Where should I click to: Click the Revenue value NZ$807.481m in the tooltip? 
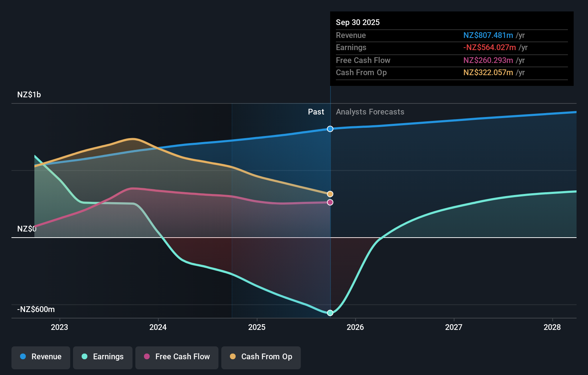click(x=488, y=35)
